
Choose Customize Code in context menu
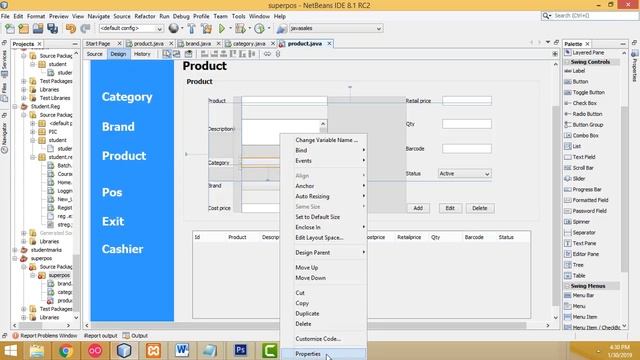[325, 339]
